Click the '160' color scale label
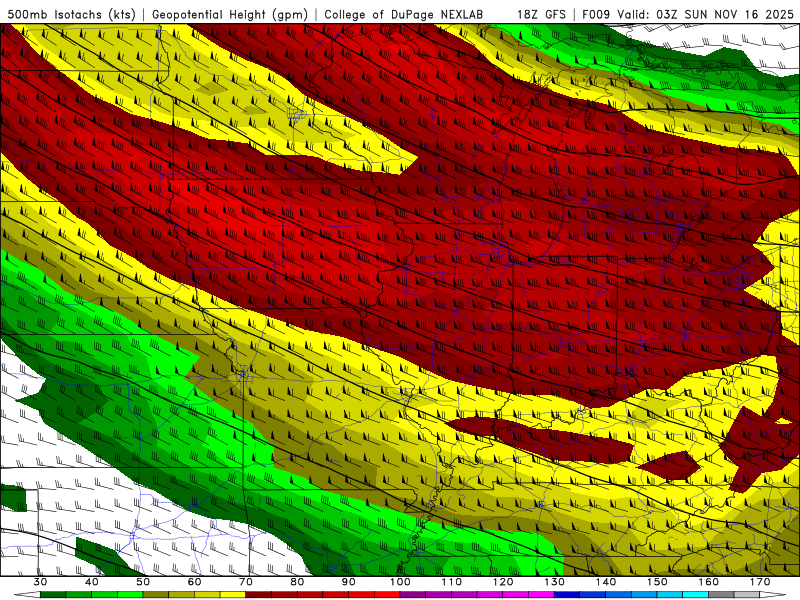The image size is (800, 600). tap(709, 582)
